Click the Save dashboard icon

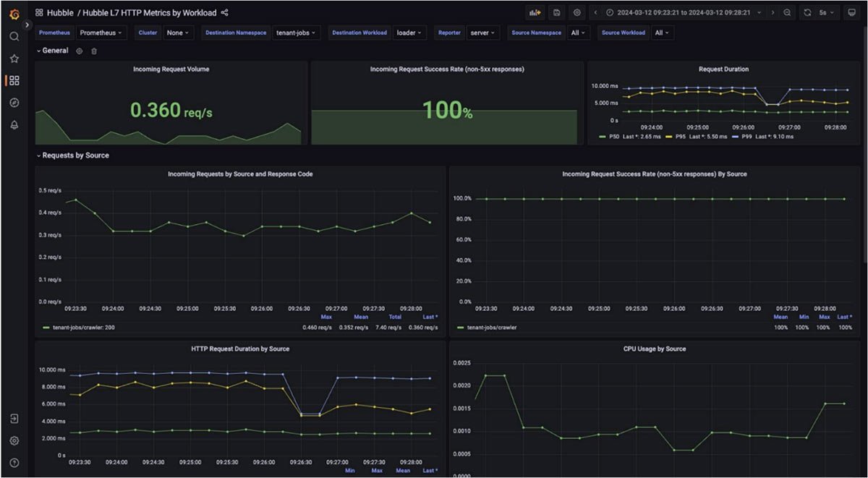(x=556, y=12)
